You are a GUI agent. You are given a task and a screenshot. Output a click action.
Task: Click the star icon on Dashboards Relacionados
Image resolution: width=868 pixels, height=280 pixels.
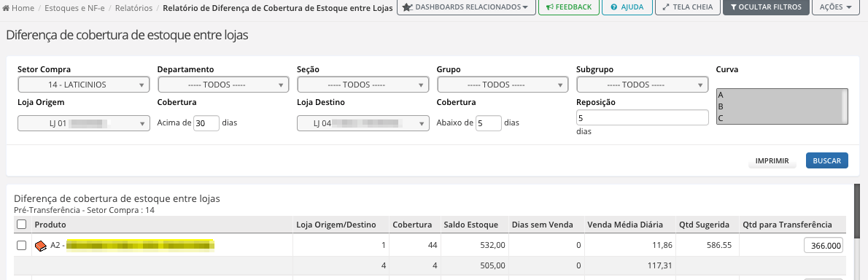pyautogui.click(x=407, y=7)
